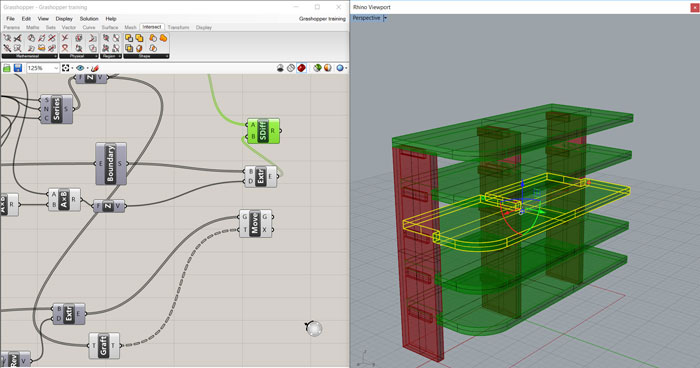This screenshot has width=700, height=368.
Task: Open the File menu in Grasshopper
Action: tap(10, 19)
